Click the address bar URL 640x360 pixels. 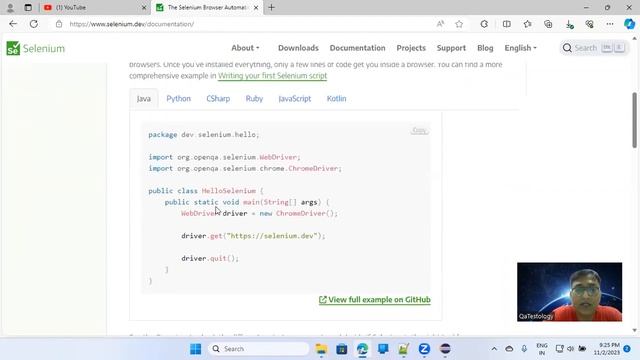pyautogui.click(x=131, y=24)
